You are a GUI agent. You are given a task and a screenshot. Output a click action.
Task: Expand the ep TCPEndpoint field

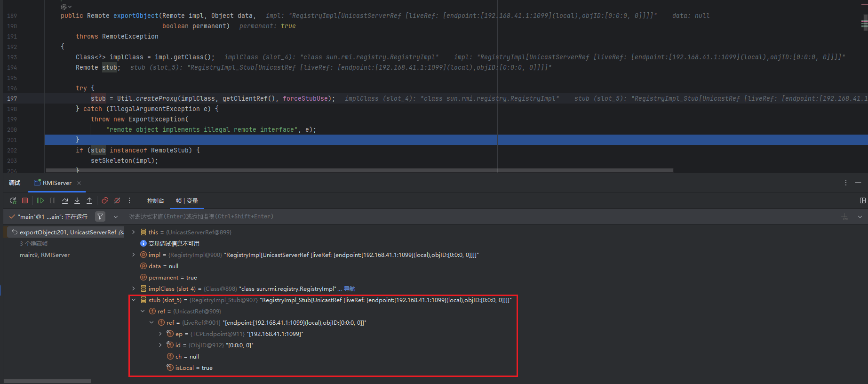point(160,334)
